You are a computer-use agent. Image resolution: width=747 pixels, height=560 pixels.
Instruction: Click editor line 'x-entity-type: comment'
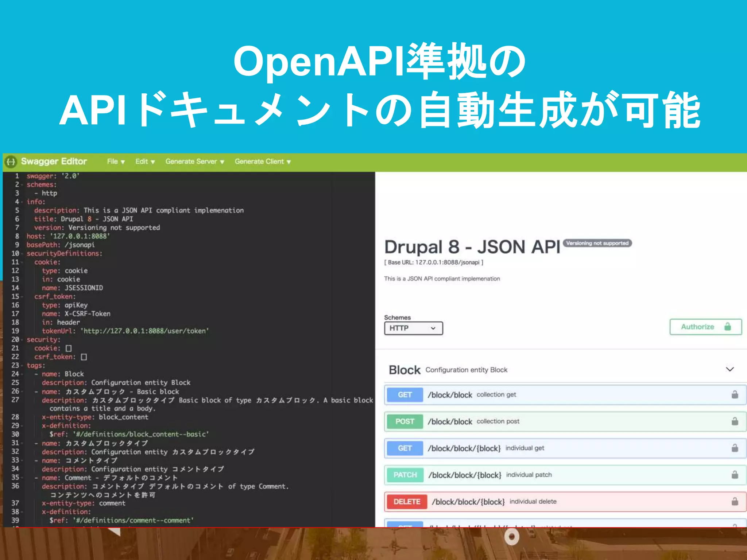coord(84,503)
